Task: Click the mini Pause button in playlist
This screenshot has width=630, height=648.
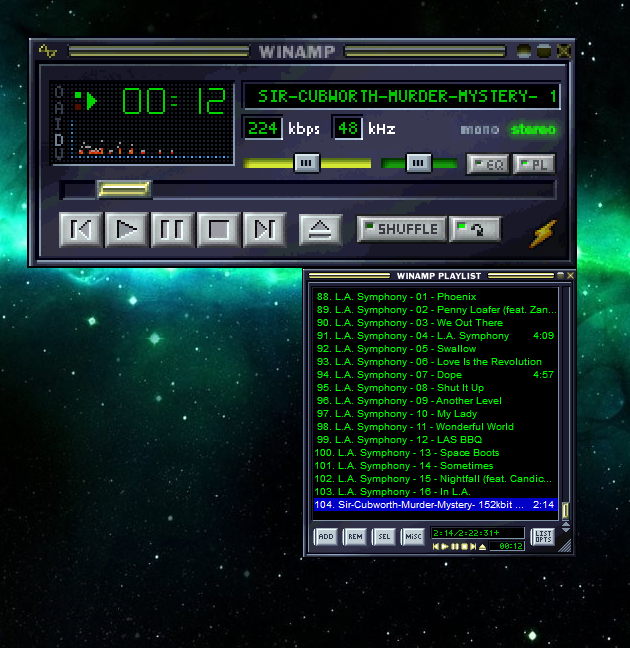Action: pyautogui.click(x=455, y=547)
